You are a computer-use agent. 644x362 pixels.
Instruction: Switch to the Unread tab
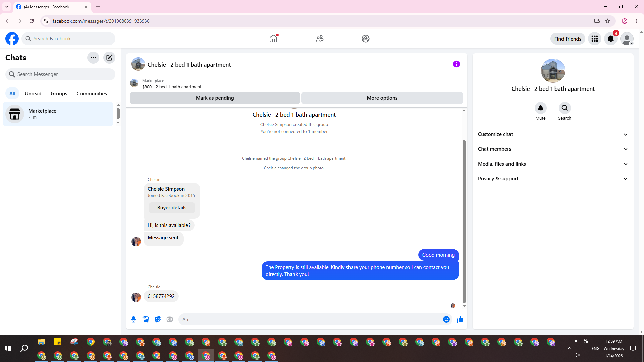[33, 94]
